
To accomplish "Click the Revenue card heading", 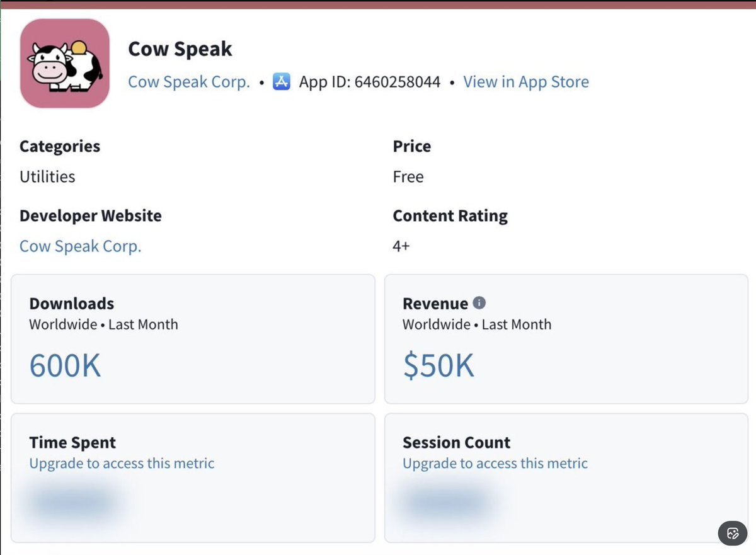I will click(x=435, y=304).
